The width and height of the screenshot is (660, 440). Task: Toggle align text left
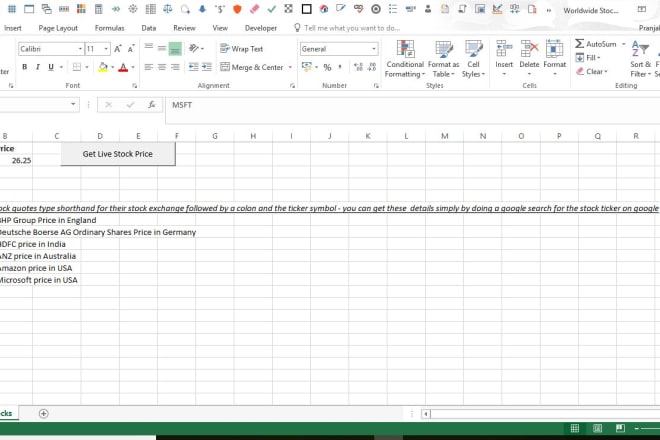click(x=149, y=67)
